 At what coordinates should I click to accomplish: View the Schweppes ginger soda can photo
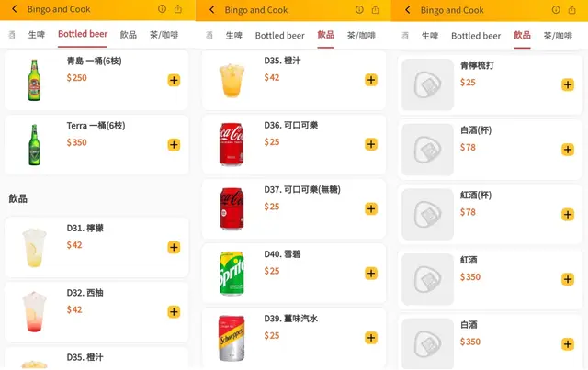pyautogui.click(x=232, y=337)
